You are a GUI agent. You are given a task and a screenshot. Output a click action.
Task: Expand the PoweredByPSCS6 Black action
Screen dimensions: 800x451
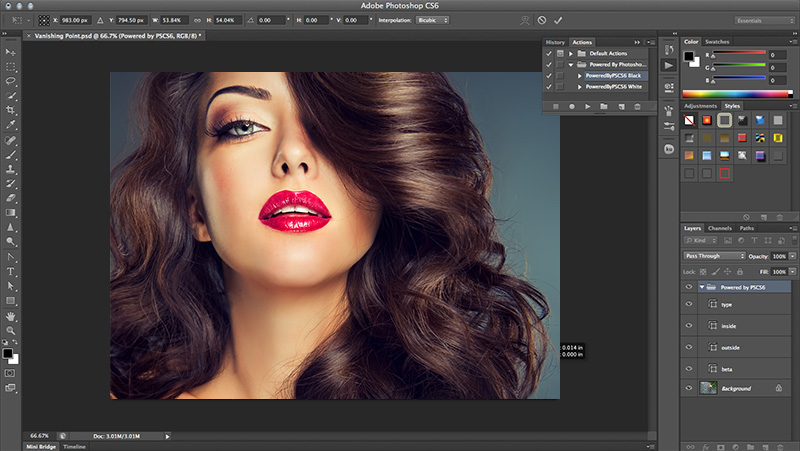pos(580,76)
